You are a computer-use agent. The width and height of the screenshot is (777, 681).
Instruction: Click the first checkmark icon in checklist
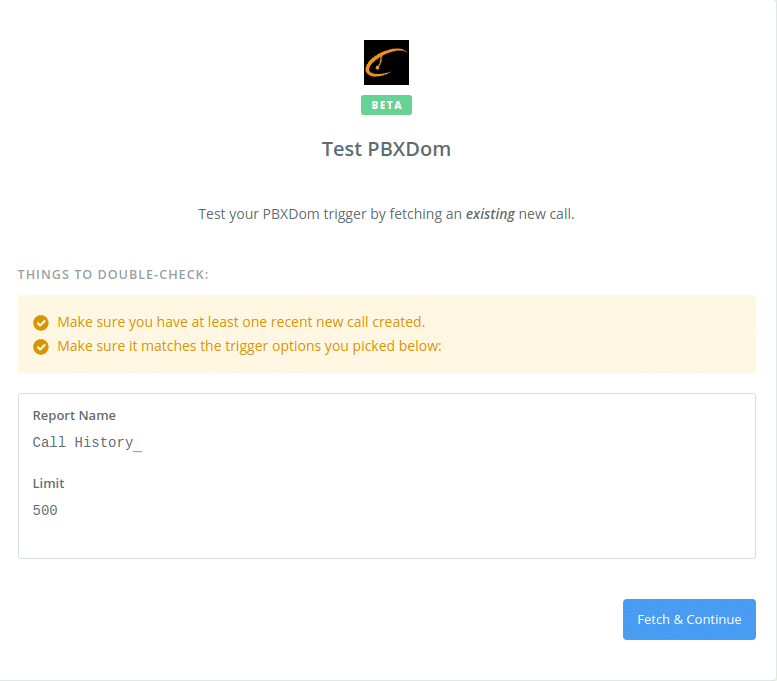pos(41,322)
